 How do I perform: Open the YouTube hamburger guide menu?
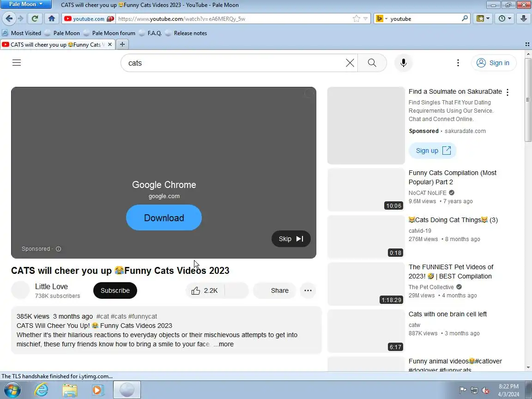click(x=17, y=63)
